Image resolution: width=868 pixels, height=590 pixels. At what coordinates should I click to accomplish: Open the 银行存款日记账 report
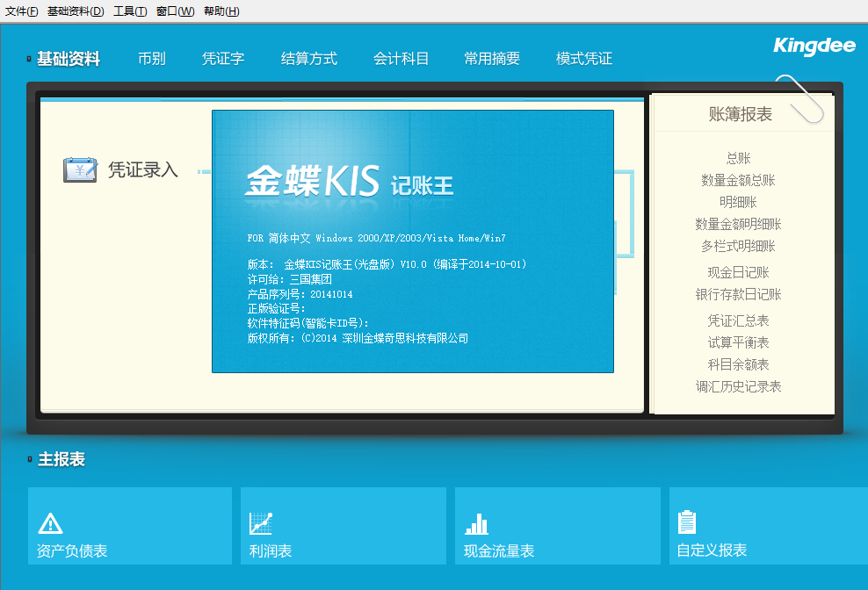pos(739,294)
